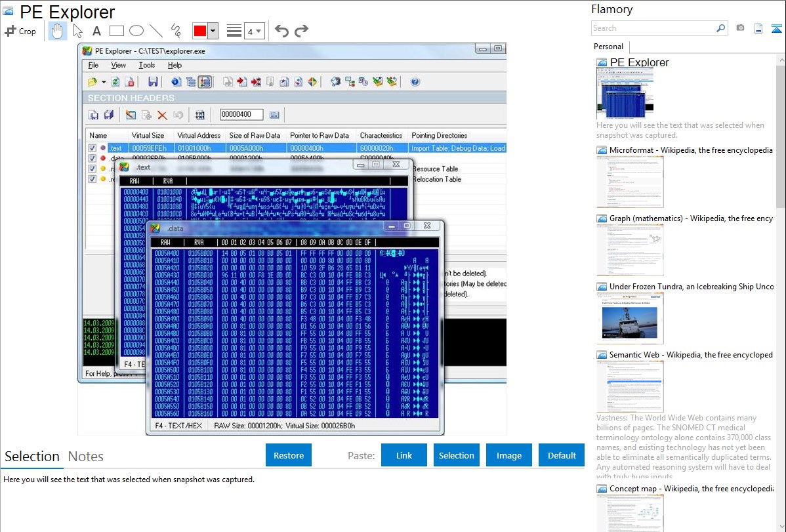The width and height of the screenshot is (786, 532).
Task: Open the color picker dropdown arrow
Action: click(213, 31)
